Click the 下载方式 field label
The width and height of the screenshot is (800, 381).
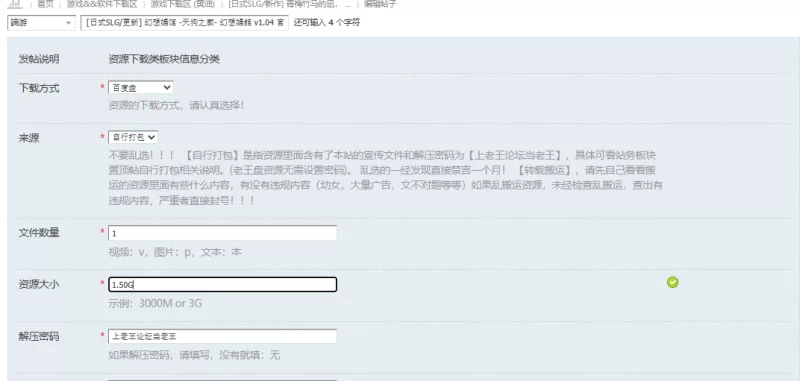(x=39, y=88)
